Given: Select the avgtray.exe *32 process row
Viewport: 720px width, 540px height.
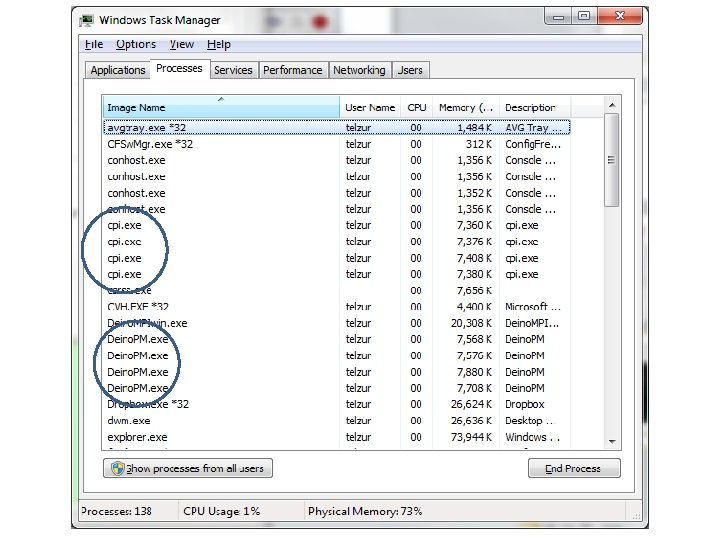Looking at the screenshot, I should [337, 128].
